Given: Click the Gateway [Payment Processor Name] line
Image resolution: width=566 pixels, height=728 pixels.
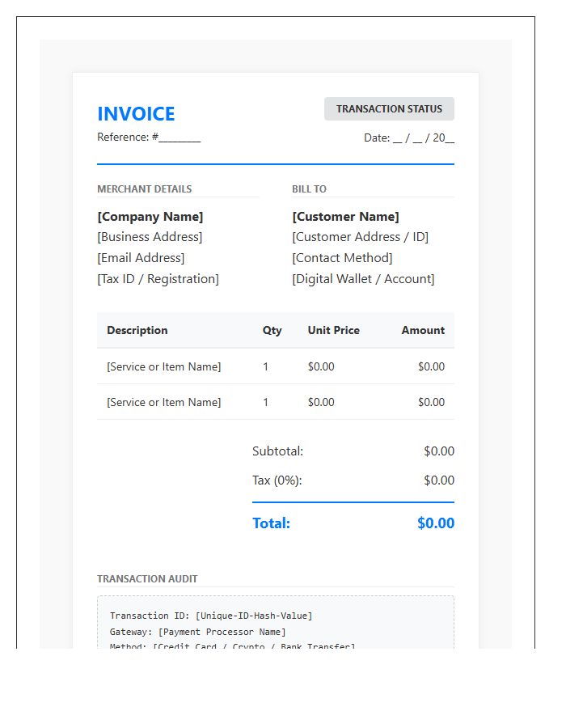Looking at the screenshot, I should point(197,632).
